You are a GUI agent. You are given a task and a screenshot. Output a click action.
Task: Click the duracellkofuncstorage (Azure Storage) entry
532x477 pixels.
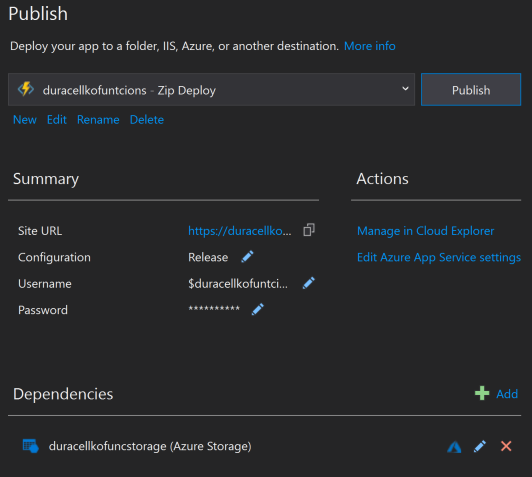click(150, 446)
